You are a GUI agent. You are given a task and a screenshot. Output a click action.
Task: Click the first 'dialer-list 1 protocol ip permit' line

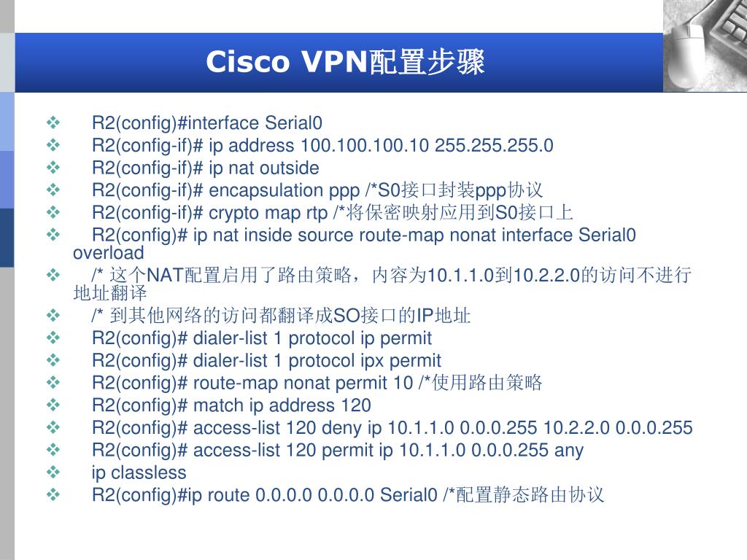[x=262, y=338]
